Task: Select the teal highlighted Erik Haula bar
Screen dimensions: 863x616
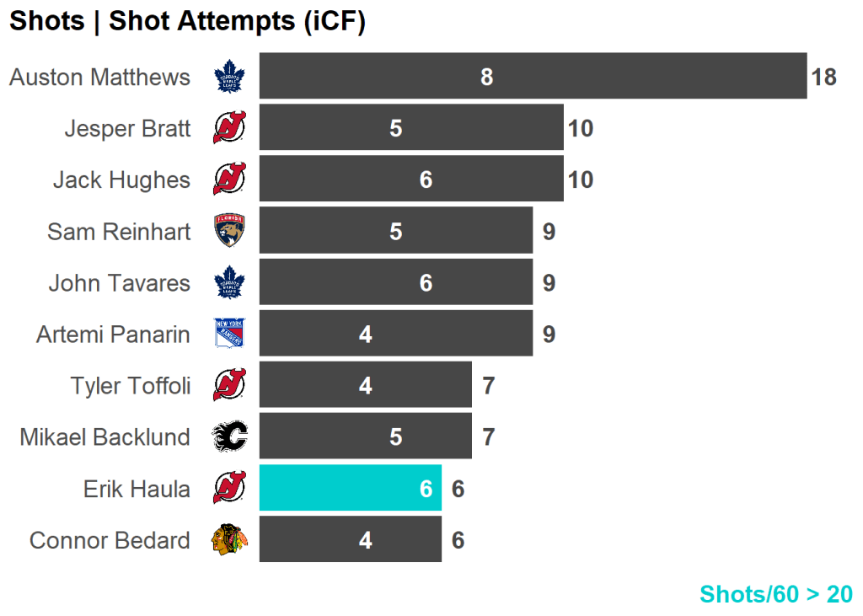Action: 350,488
